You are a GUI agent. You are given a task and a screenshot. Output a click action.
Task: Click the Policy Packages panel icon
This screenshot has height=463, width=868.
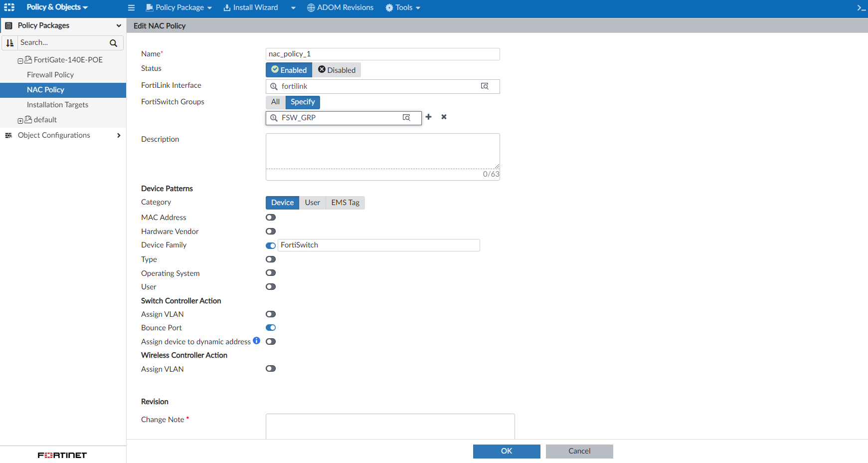point(8,25)
